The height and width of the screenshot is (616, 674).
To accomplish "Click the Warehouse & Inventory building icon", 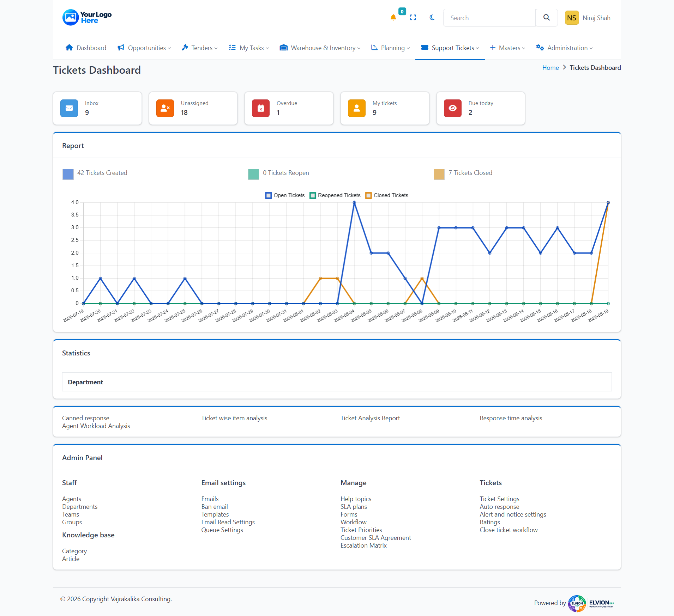I will (283, 48).
